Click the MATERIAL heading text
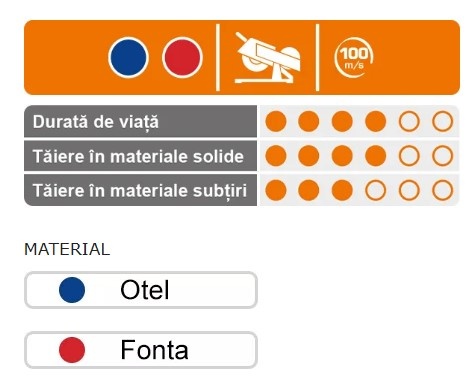 tap(67, 249)
